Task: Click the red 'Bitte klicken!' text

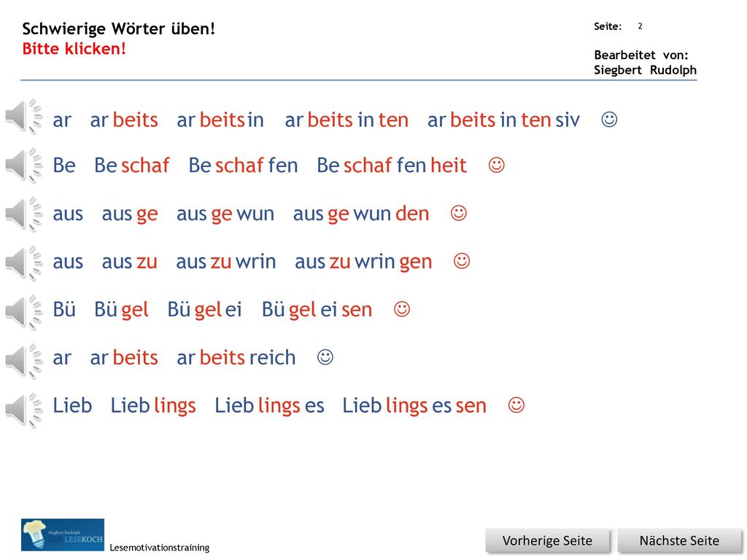Action: point(74,49)
